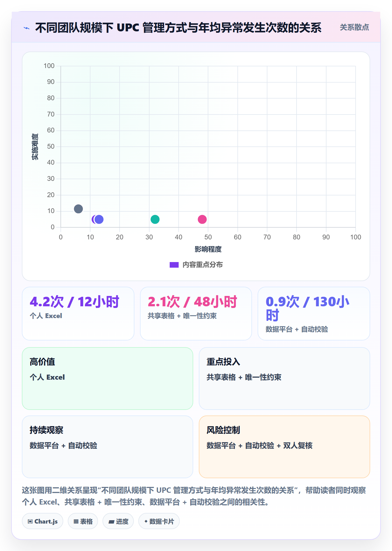This screenshot has width=392, height=551.
Task: Open the 风险控制 quadrant card
Action: pyautogui.click(x=284, y=447)
